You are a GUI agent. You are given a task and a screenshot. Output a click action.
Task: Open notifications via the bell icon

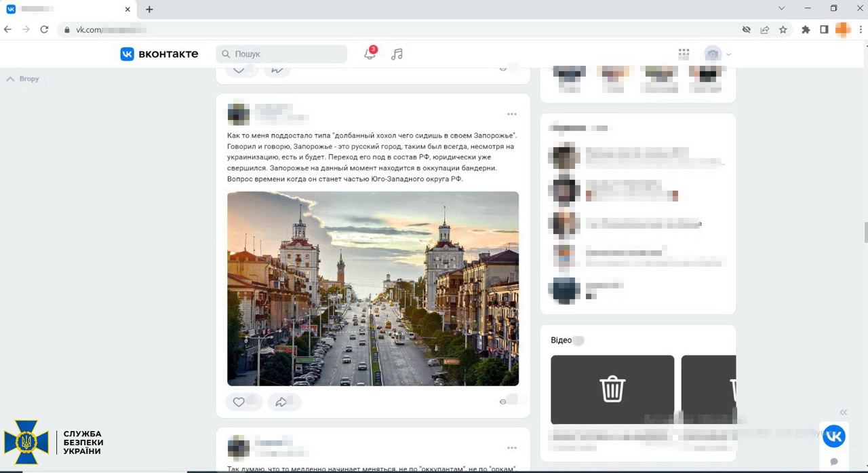point(370,54)
